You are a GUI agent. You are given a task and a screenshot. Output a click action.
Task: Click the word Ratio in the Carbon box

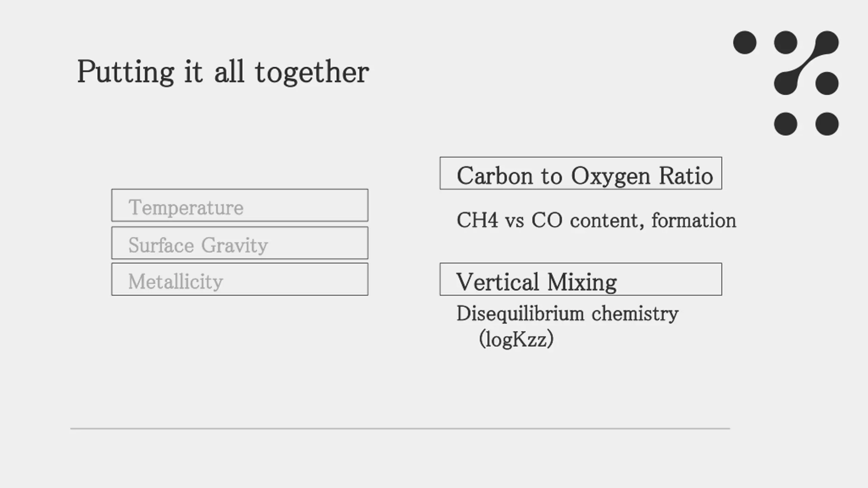[686, 176]
